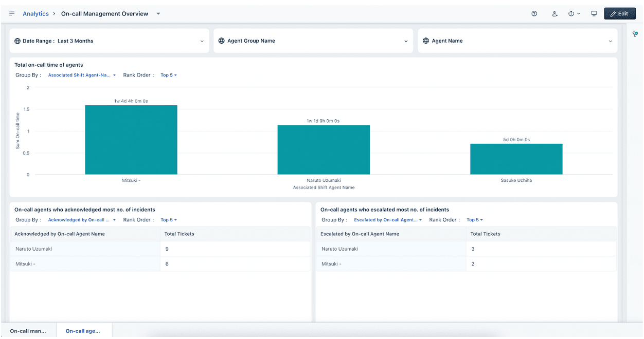
Task: Open the filter funnel icon in sidebar
Action: coord(635,34)
